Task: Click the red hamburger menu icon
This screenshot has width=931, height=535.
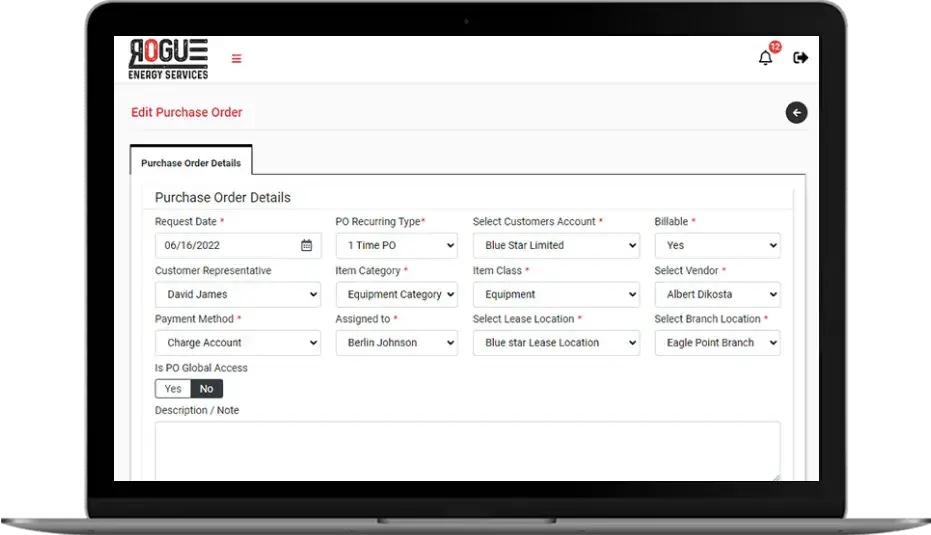Action: tap(236, 58)
